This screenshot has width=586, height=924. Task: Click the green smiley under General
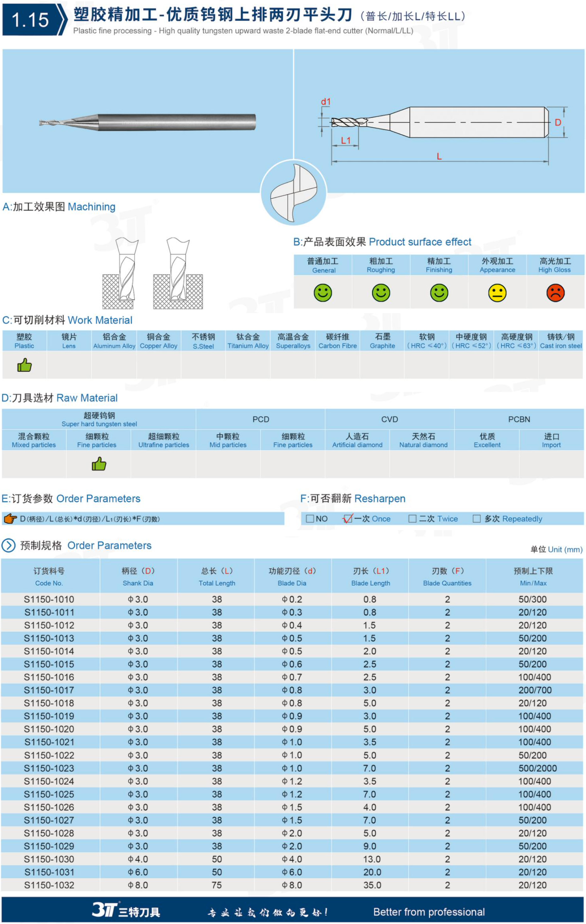tap(323, 293)
